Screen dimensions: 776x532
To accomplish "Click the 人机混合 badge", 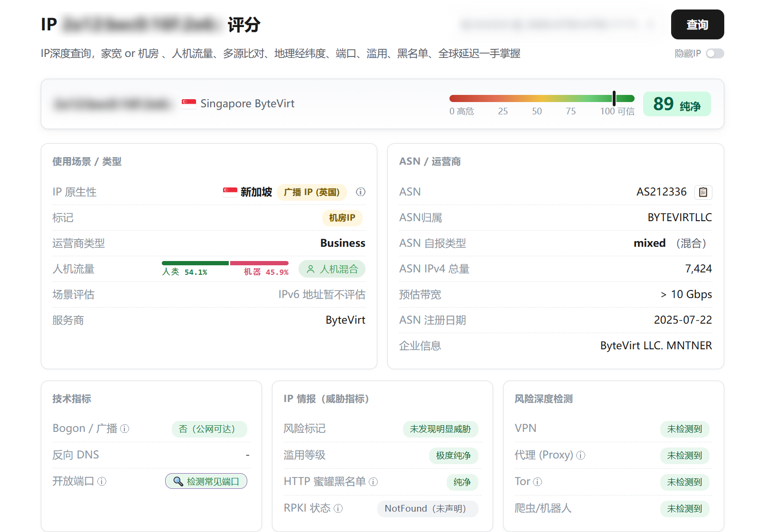I will coord(332,269).
